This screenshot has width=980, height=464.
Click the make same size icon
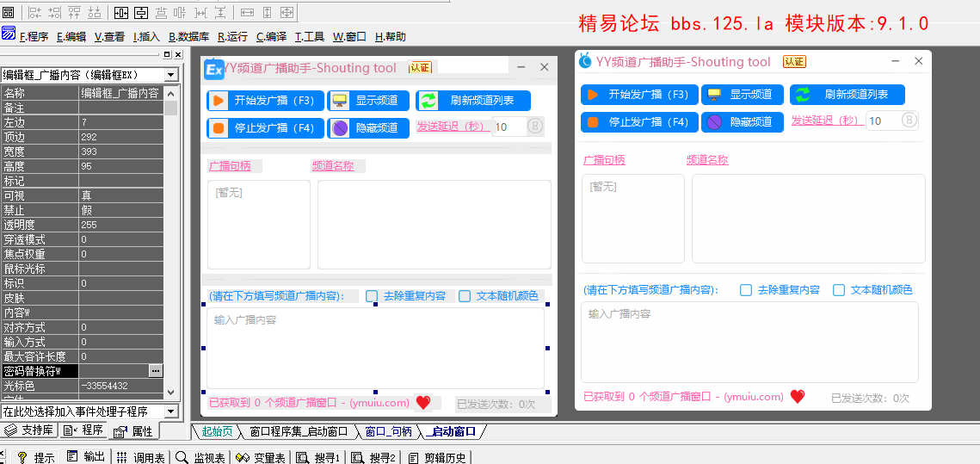pyautogui.click(x=287, y=12)
